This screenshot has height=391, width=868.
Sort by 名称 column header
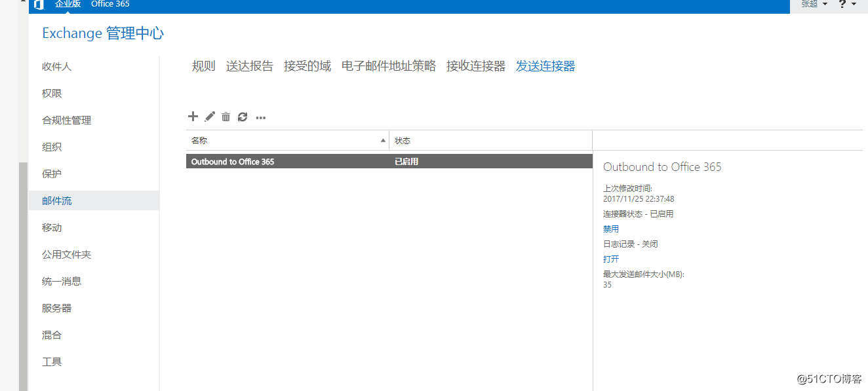pos(287,141)
